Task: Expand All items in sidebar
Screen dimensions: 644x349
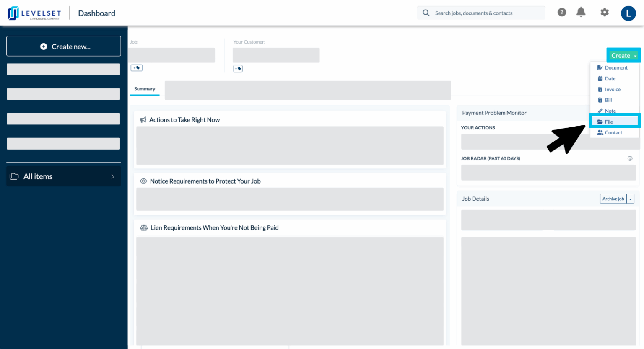Action: pyautogui.click(x=63, y=176)
